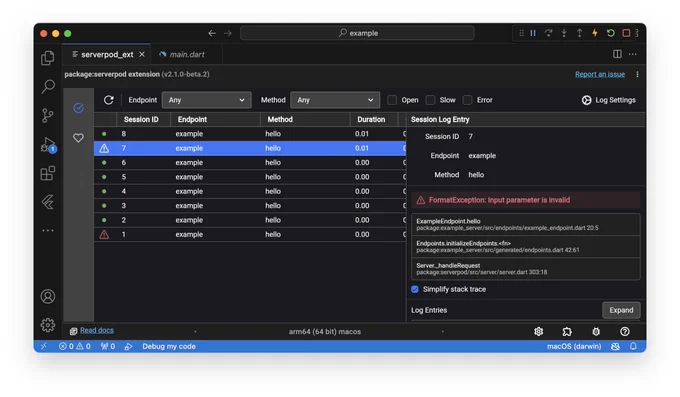The height and width of the screenshot is (397, 680).
Task: Open editor more actions ellipsis
Action: click(633, 54)
